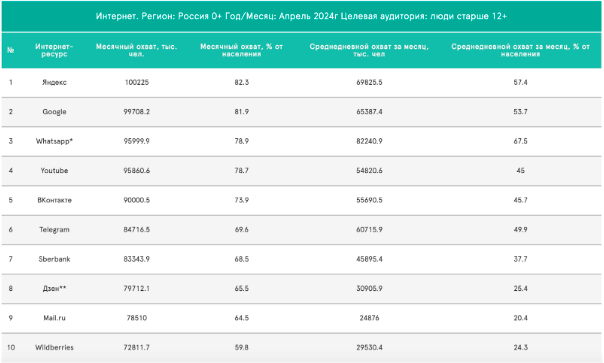The width and height of the screenshot is (604, 363).
Task: Select the Telegram resource name
Action: click(54, 230)
